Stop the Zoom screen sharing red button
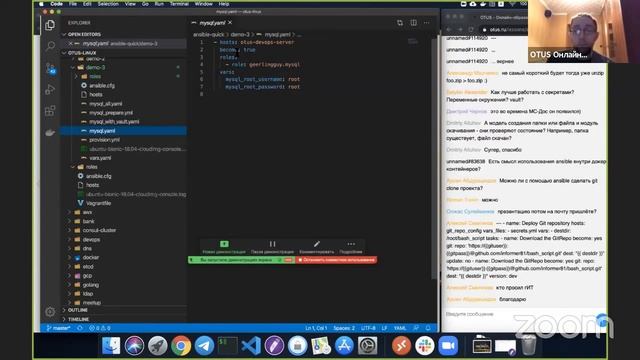Viewport: 640px width, 360px height. coord(336,260)
